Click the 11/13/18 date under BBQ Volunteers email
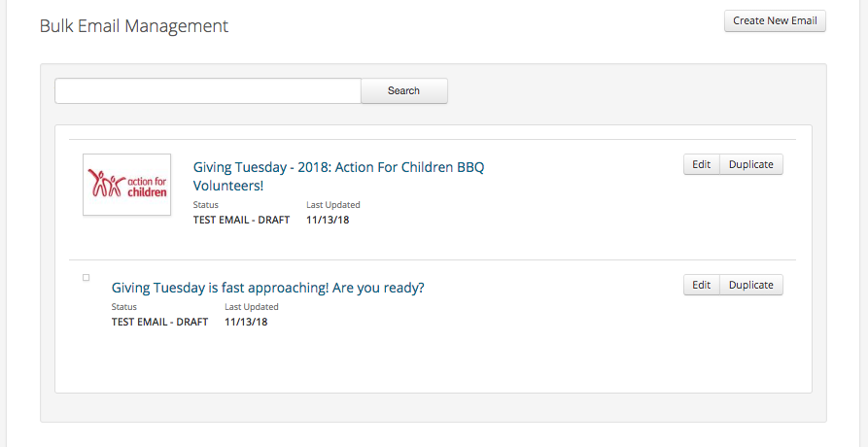The image size is (868, 447). [x=328, y=220]
